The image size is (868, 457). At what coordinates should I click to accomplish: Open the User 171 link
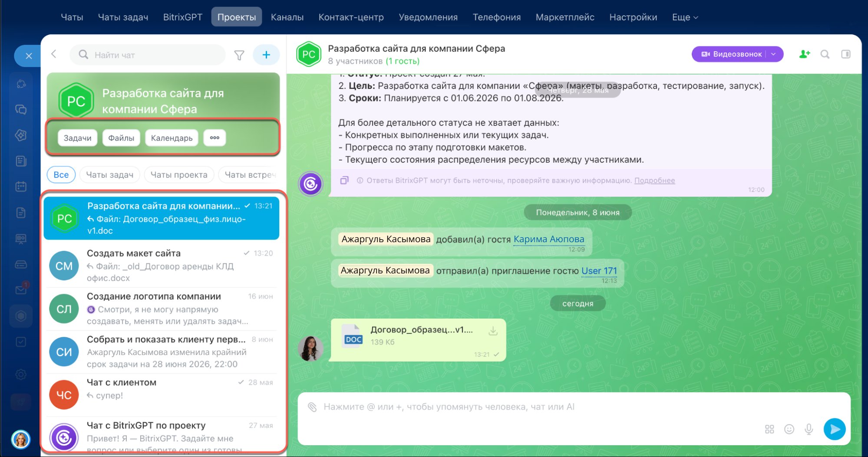599,271
